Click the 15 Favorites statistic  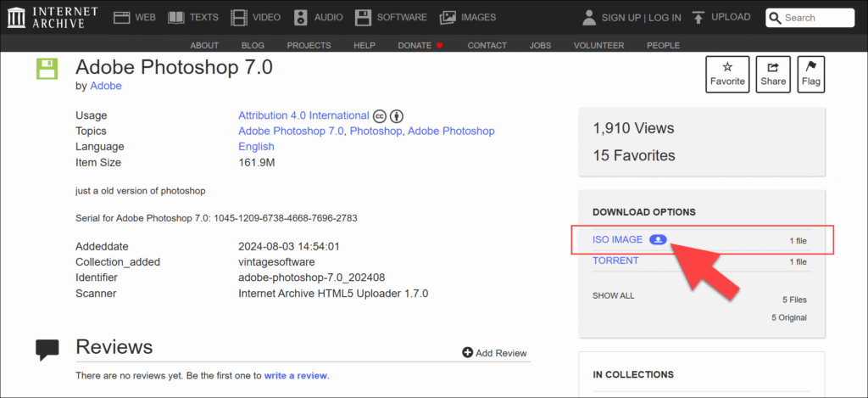634,155
